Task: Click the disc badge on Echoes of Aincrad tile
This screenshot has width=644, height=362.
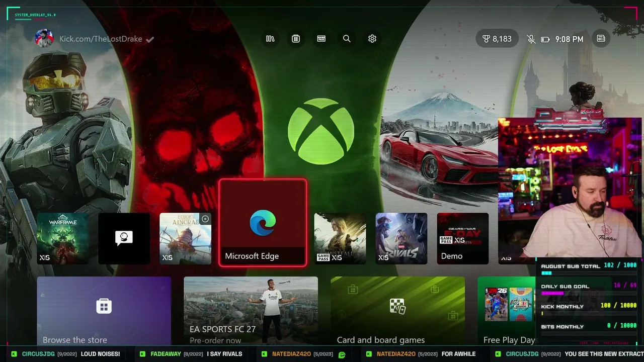Action: 205,219
